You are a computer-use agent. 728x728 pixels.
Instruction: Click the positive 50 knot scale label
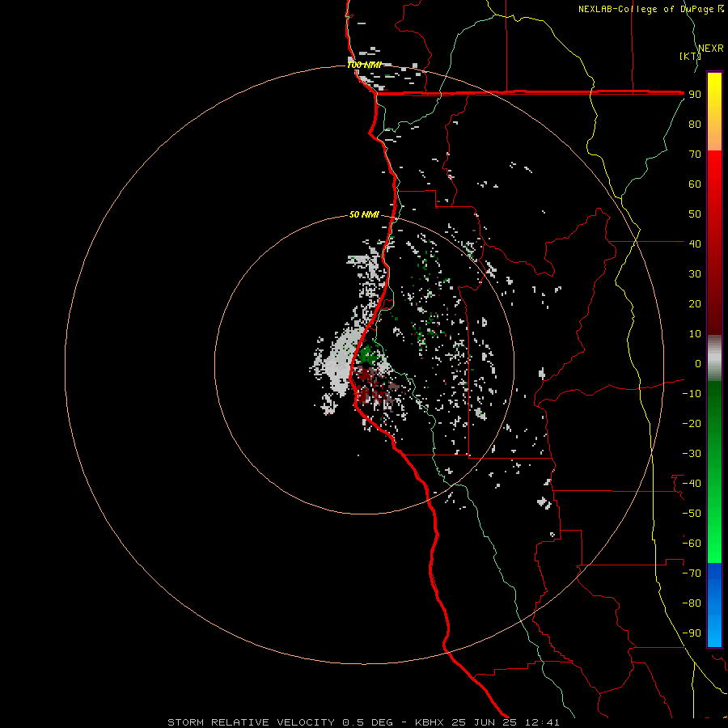pos(695,214)
